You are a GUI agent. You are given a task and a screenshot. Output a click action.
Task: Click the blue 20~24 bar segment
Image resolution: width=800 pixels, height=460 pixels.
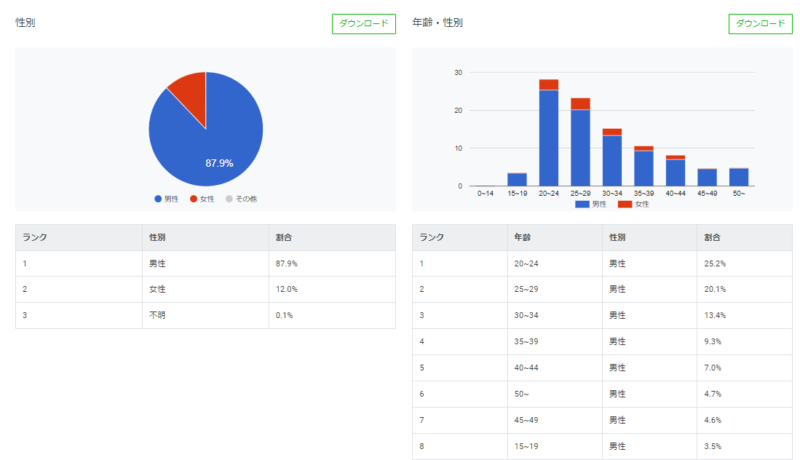click(x=548, y=138)
